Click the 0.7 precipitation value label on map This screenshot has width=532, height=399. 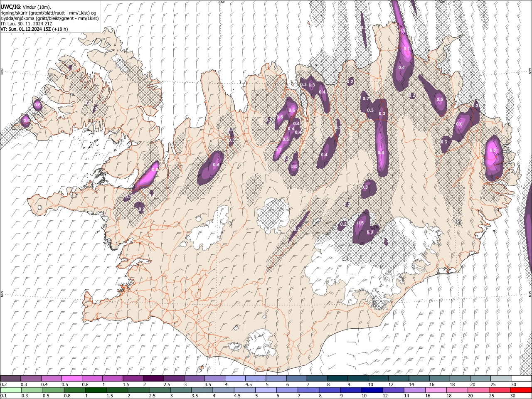click(x=278, y=150)
